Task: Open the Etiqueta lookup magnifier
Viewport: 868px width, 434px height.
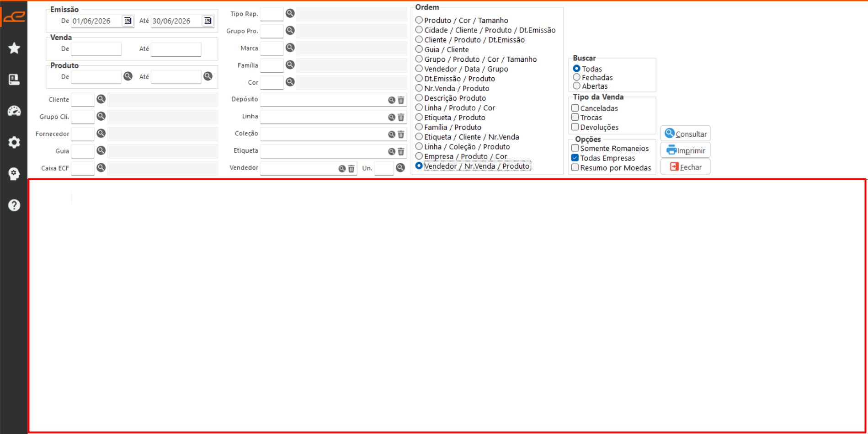Action: [x=392, y=151]
